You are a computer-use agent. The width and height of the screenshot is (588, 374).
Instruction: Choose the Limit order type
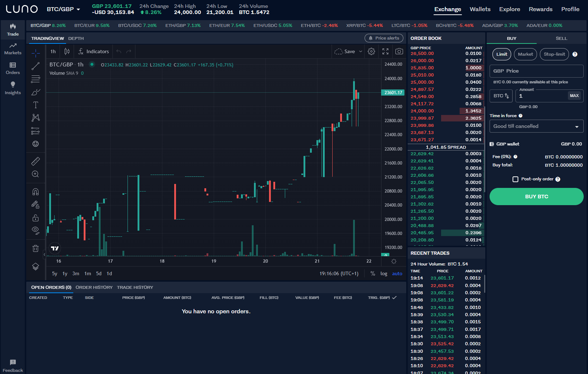click(x=501, y=54)
